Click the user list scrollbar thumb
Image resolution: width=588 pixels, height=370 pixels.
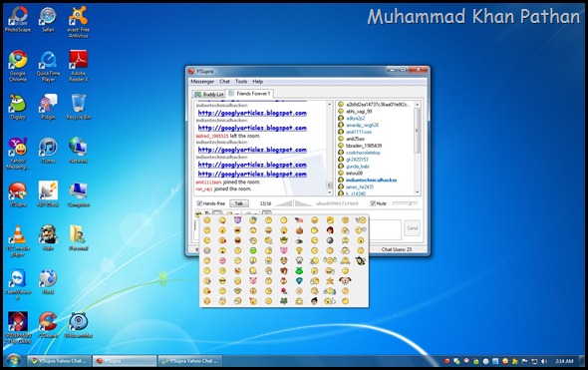417,131
